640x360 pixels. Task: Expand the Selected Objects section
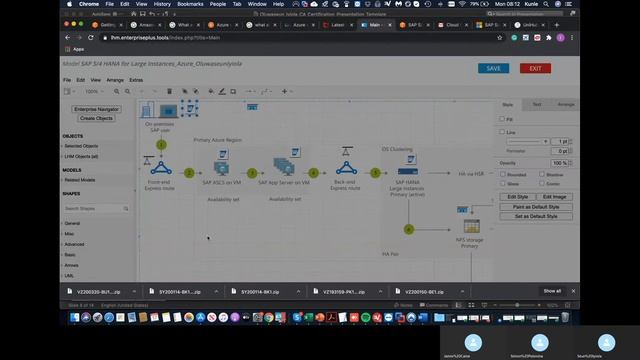click(80, 146)
